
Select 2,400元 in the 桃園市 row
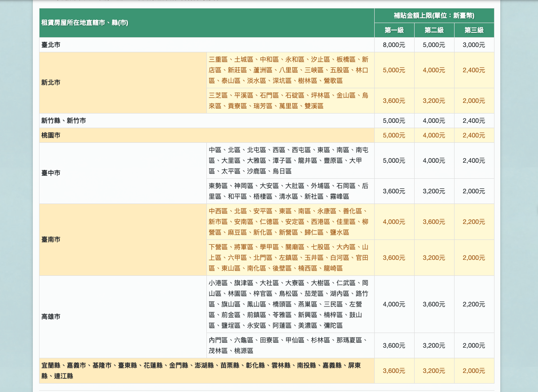click(474, 135)
